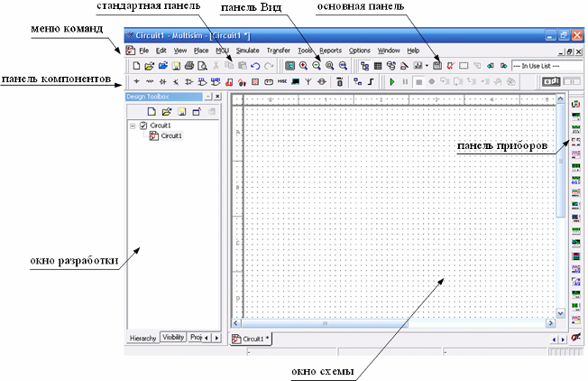Open the Help menu
Viewport: 588px width, 381px height.
coord(413,51)
